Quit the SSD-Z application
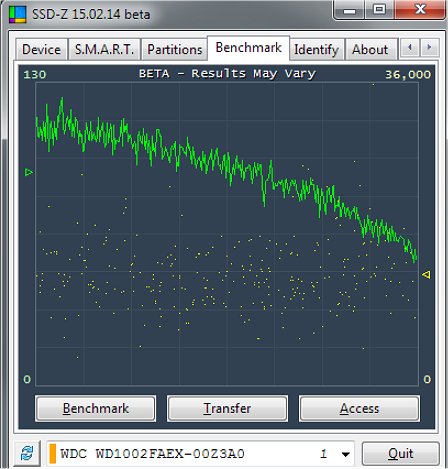This screenshot has width=448, height=469. click(x=400, y=454)
